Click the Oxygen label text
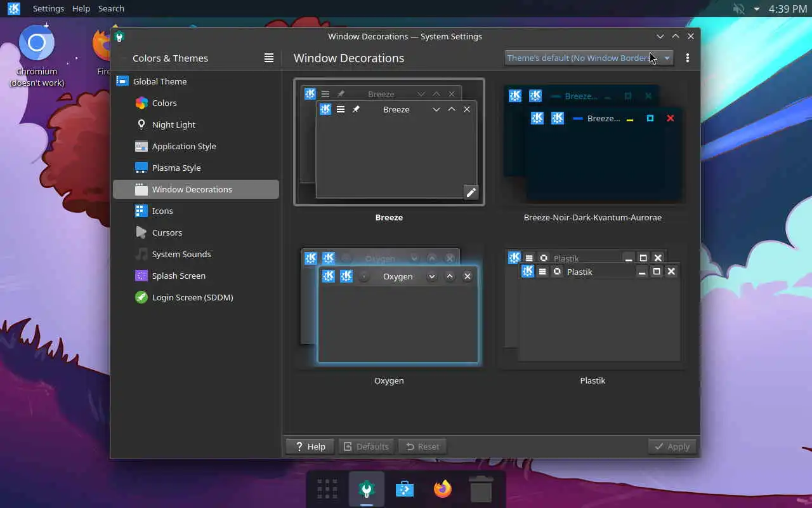The height and width of the screenshot is (508, 812). pos(389,380)
